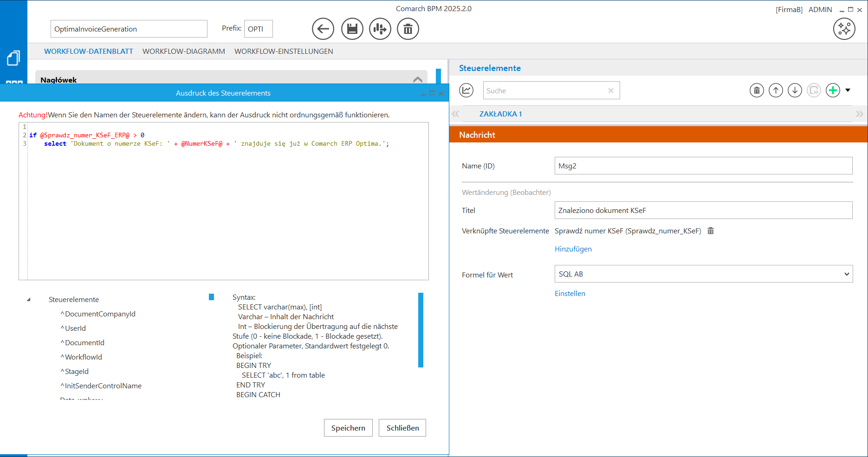Clear the Suche search field with the X
868x457 pixels.
[x=611, y=90]
